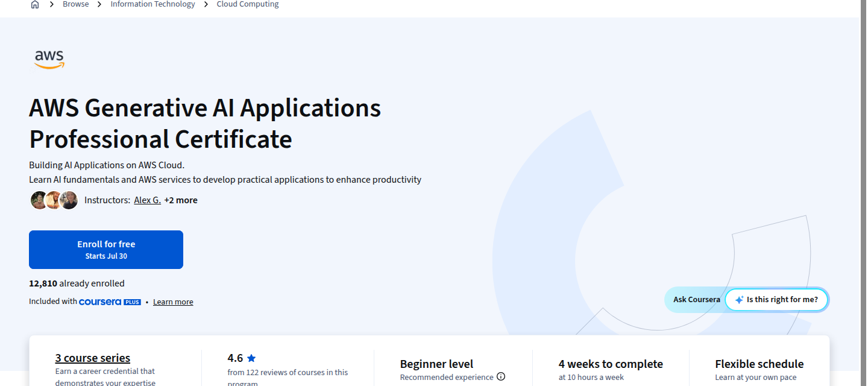The width and height of the screenshot is (868, 386).
Task: Open Learn more about Coursera Plus
Action: point(173,302)
